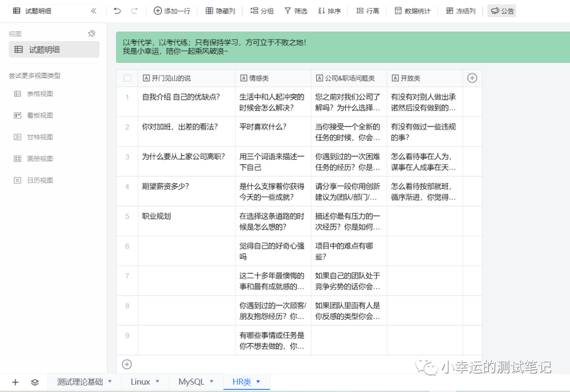Open dropdown arrow on HR类 tab
Viewport: 570px width, 392px height.
point(259,381)
